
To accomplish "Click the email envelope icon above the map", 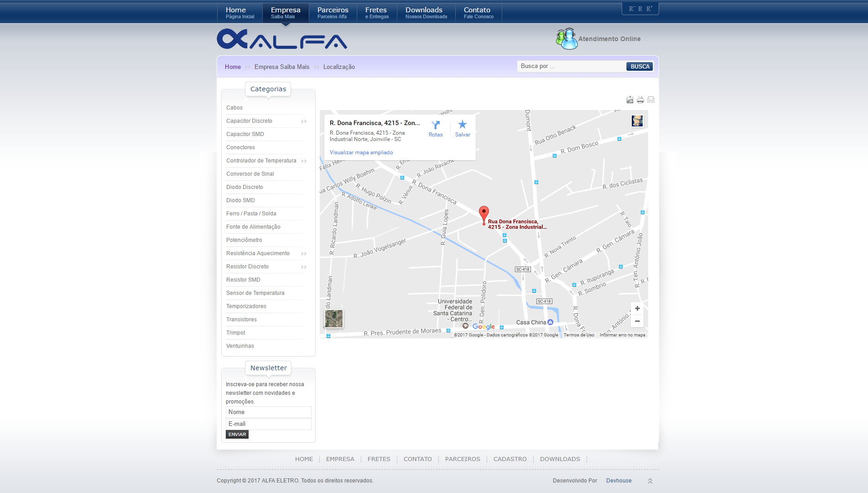I will [x=651, y=100].
